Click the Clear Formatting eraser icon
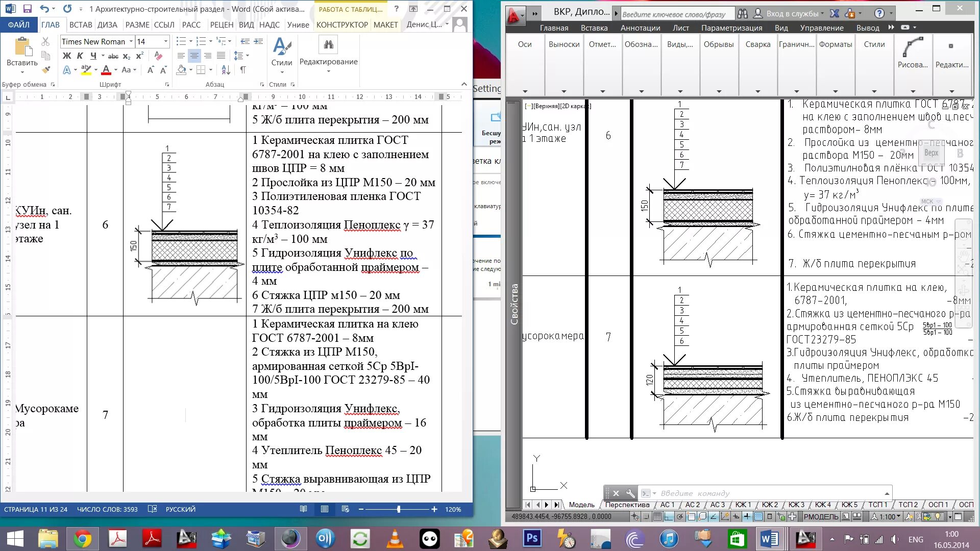This screenshot has height=551, width=980. click(x=158, y=56)
